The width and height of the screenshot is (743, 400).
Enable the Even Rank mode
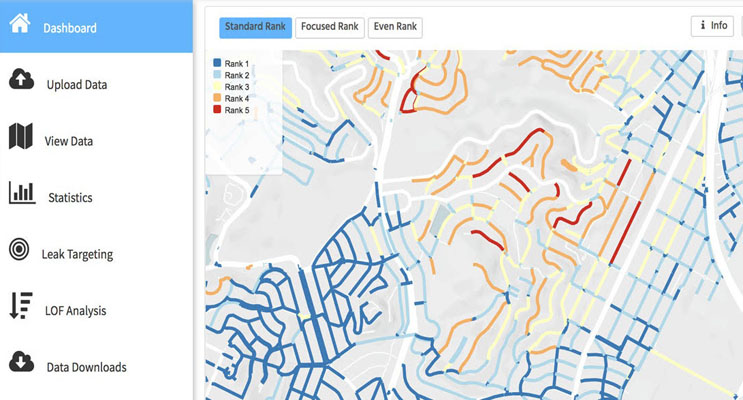394,27
